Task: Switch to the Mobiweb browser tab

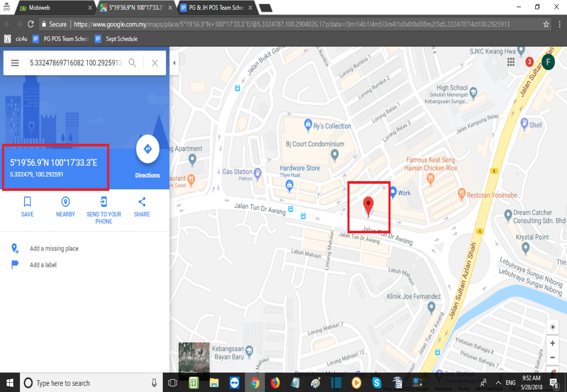Action: (54, 7)
